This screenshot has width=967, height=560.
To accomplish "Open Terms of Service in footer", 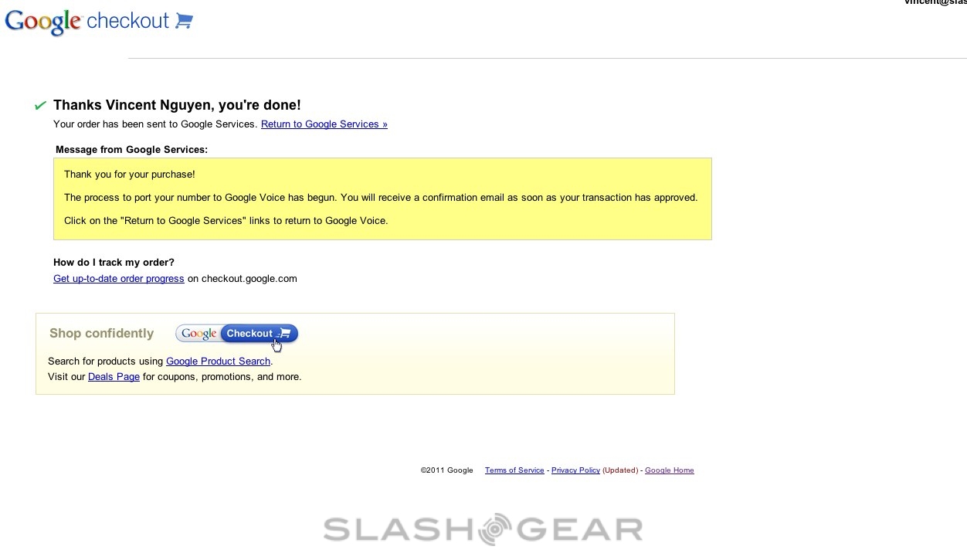I will click(x=514, y=470).
